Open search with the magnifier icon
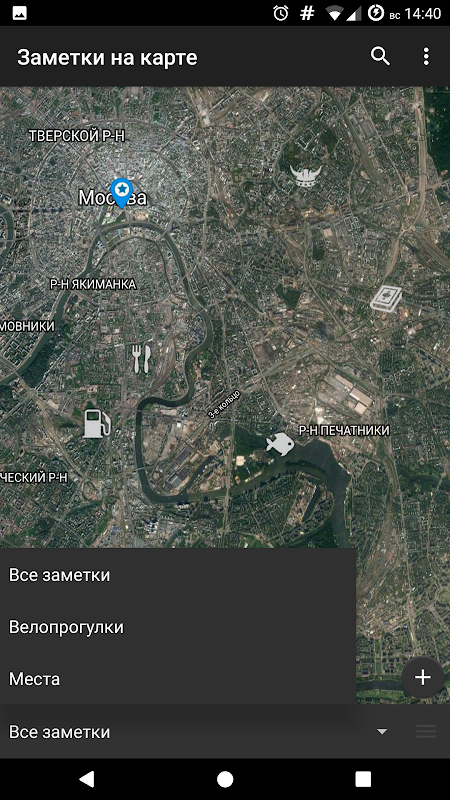Image resolution: width=450 pixels, height=800 pixels. point(380,57)
